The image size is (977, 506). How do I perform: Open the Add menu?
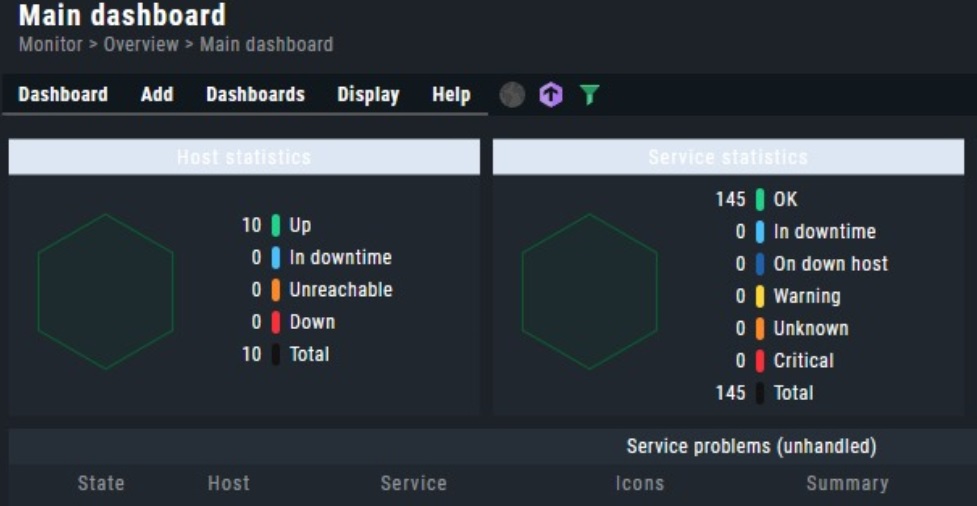pos(157,95)
